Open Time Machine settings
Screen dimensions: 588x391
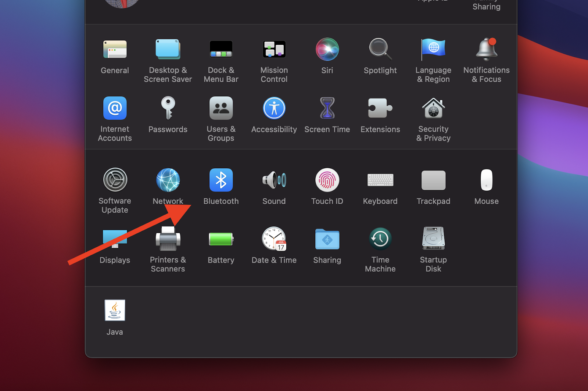point(380,239)
